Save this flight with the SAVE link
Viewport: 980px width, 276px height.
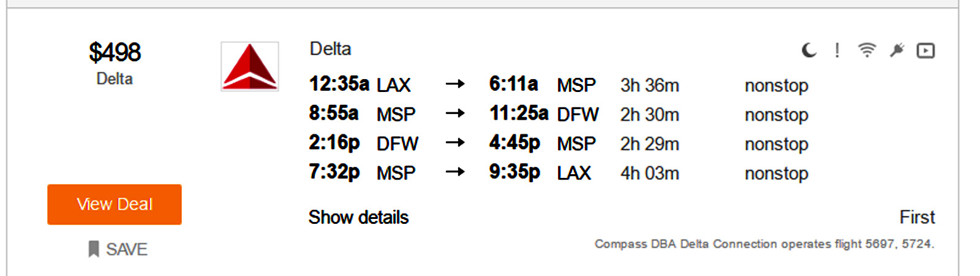pos(127,249)
